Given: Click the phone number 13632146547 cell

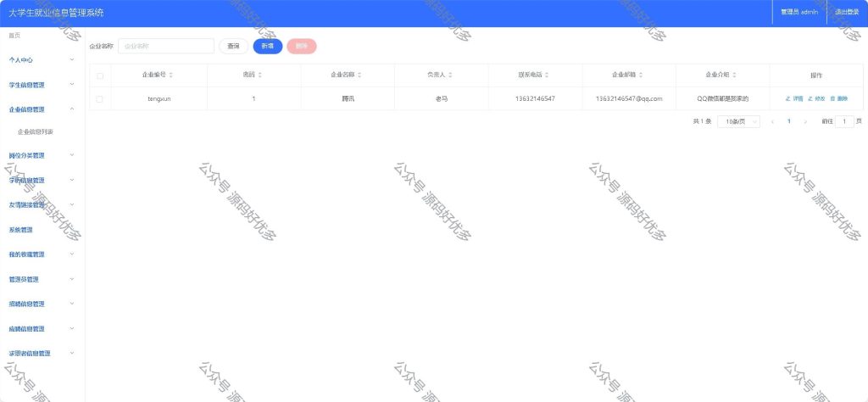Looking at the screenshot, I should pyautogui.click(x=535, y=98).
